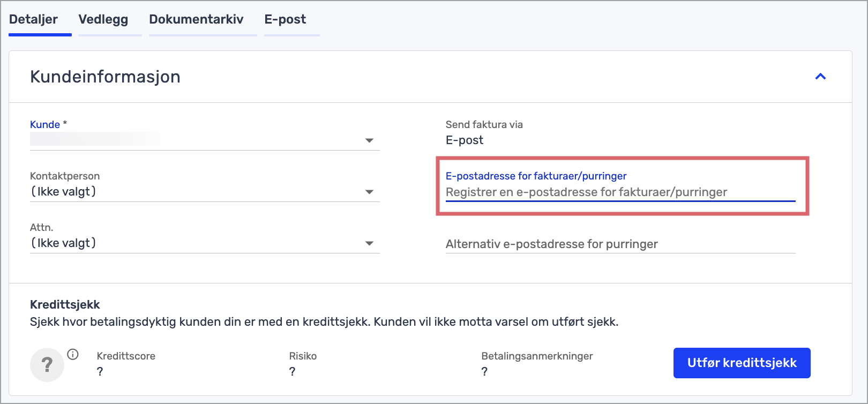Click the Kundeinformasjon section heading
The height and width of the screenshot is (404, 868).
coord(105,77)
